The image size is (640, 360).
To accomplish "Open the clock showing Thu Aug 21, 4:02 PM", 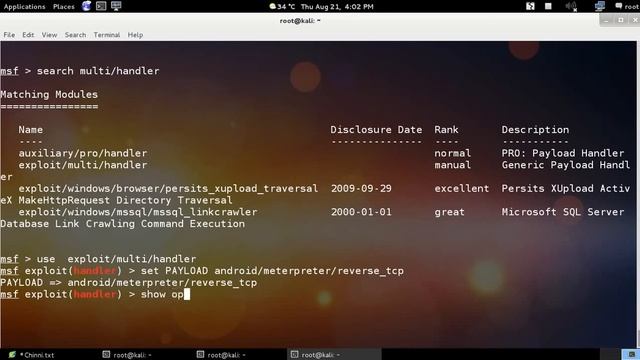I will [x=337, y=7].
